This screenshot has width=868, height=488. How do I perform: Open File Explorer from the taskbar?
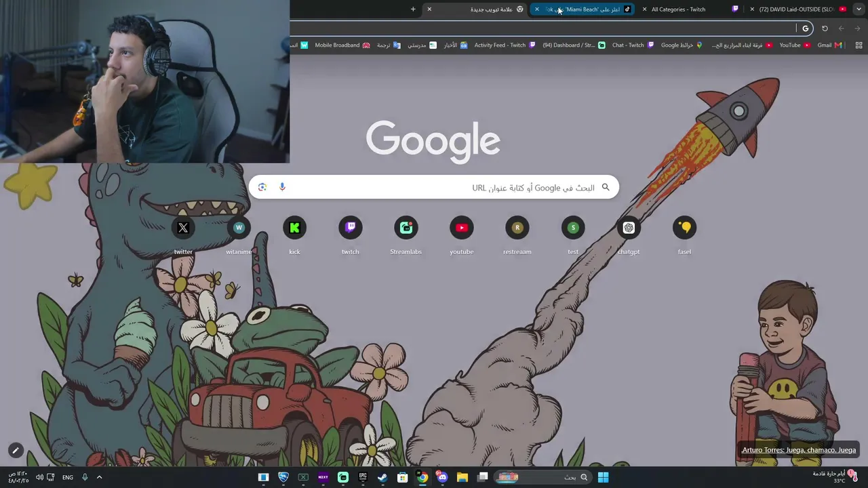click(462, 477)
